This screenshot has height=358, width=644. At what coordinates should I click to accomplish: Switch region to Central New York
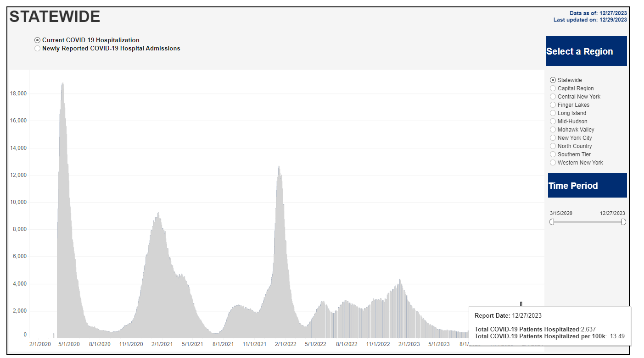(553, 97)
